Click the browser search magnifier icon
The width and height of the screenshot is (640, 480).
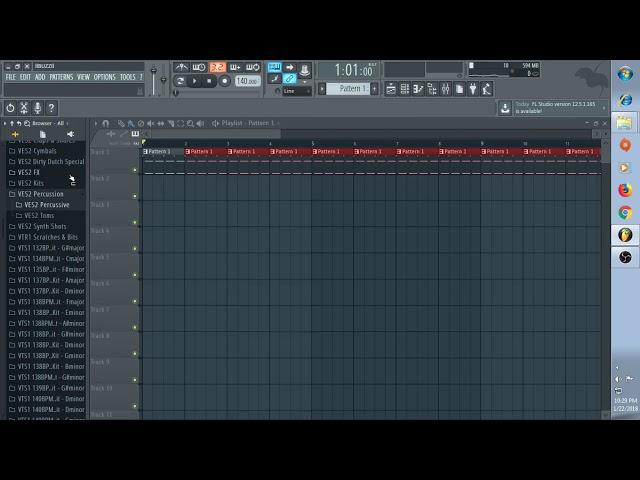(27, 123)
